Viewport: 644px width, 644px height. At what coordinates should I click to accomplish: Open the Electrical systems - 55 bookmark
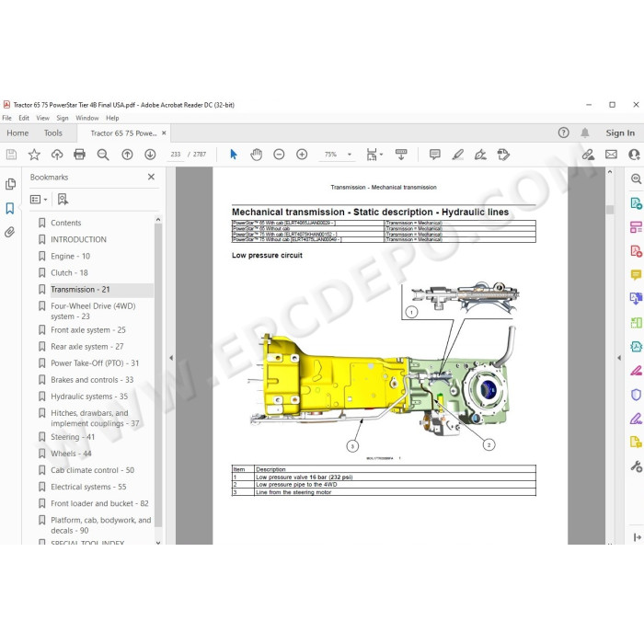[88, 487]
